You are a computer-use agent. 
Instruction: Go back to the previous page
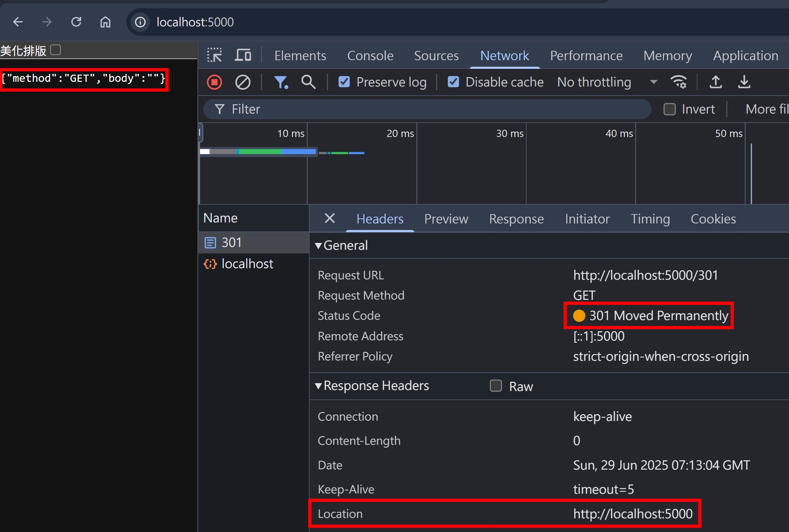coord(18,22)
